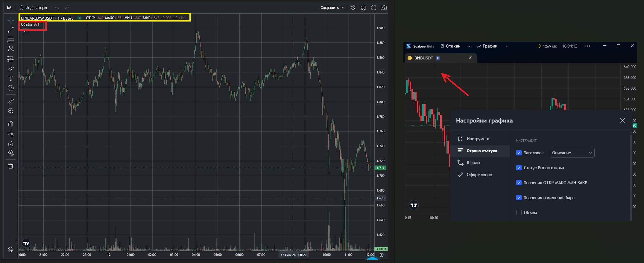The height and width of the screenshot is (263, 644).
Task: Pick the ruler measure tool
Action: point(10,101)
